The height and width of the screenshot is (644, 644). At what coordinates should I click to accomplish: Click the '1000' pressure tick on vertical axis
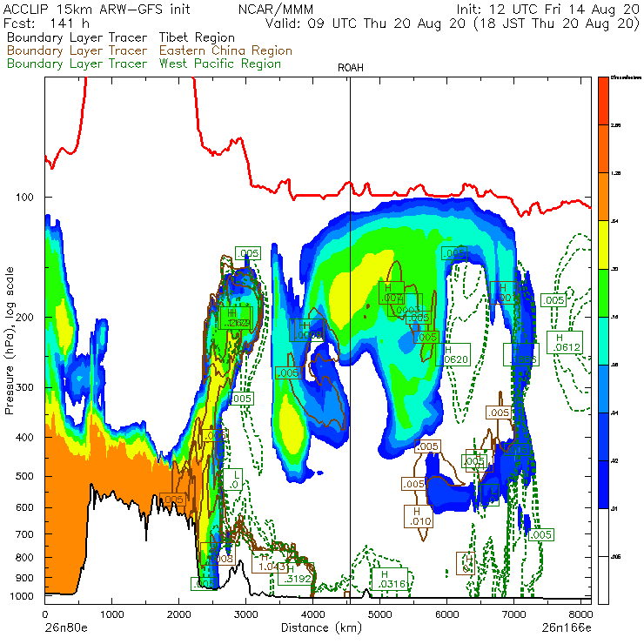tap(22, 596)
